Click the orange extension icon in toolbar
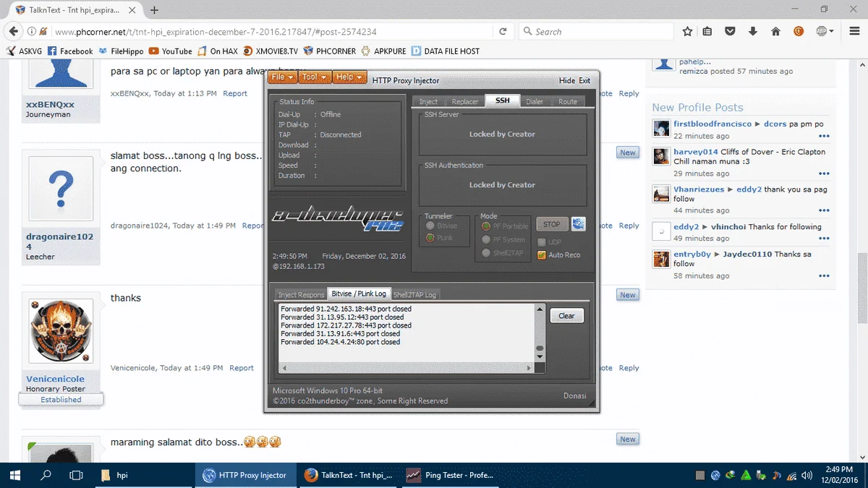The height and width of the screenshot is (488, 868). pos(799,31)
